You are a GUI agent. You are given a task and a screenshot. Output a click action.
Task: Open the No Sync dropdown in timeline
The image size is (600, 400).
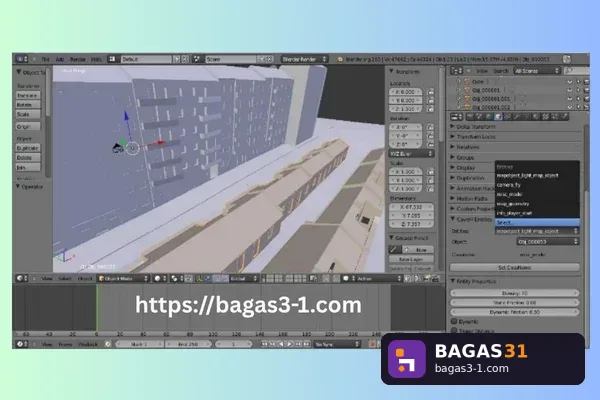pos(338,344)
